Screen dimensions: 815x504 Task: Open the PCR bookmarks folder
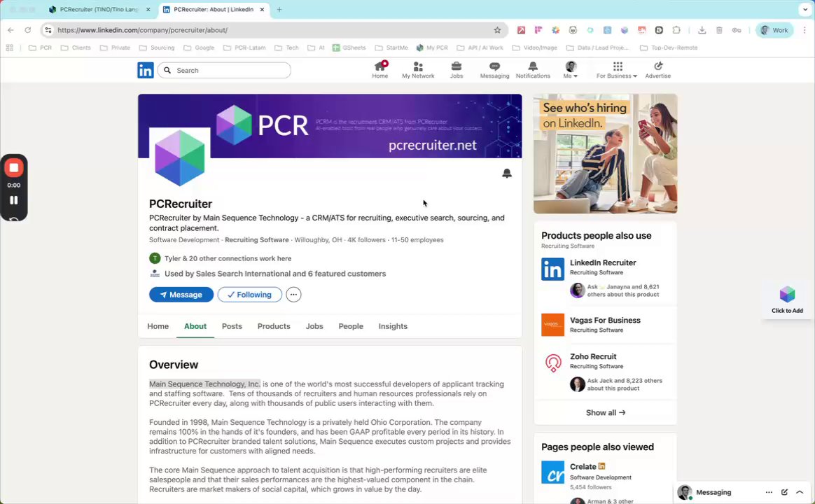tap(40, 48)
